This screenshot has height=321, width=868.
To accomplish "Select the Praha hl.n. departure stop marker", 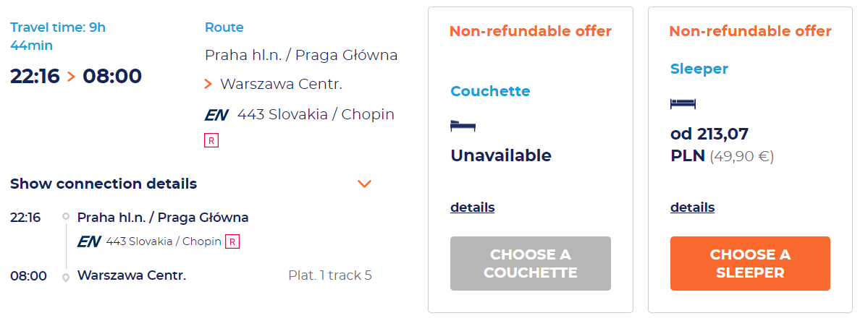I will (66, 217).
